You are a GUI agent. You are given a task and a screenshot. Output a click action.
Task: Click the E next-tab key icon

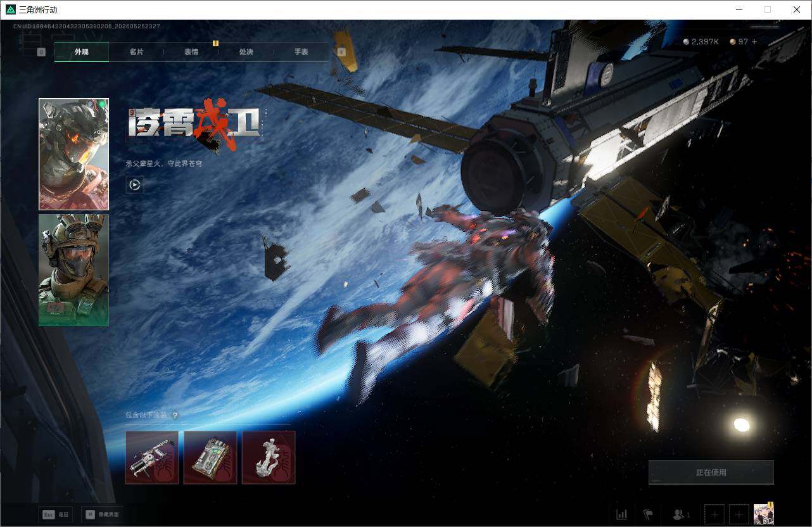(342, 52)
